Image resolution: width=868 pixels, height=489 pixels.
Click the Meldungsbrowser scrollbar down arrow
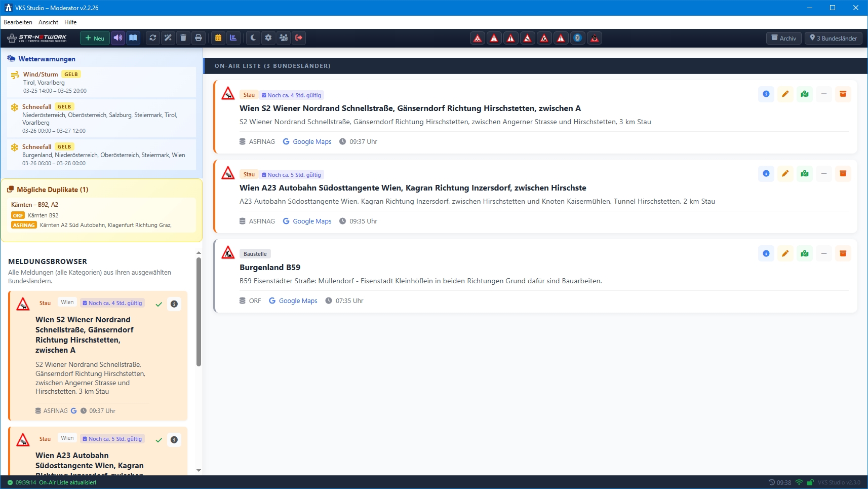[199, 470]
